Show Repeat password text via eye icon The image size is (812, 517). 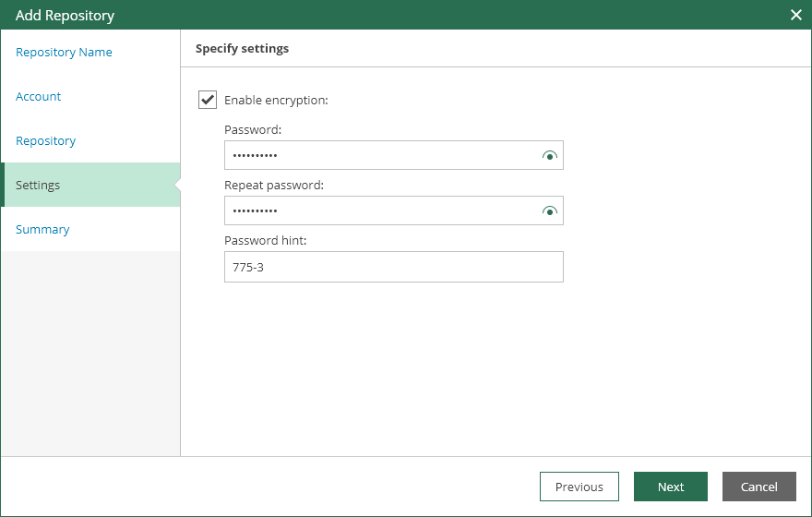coord(549,210)
